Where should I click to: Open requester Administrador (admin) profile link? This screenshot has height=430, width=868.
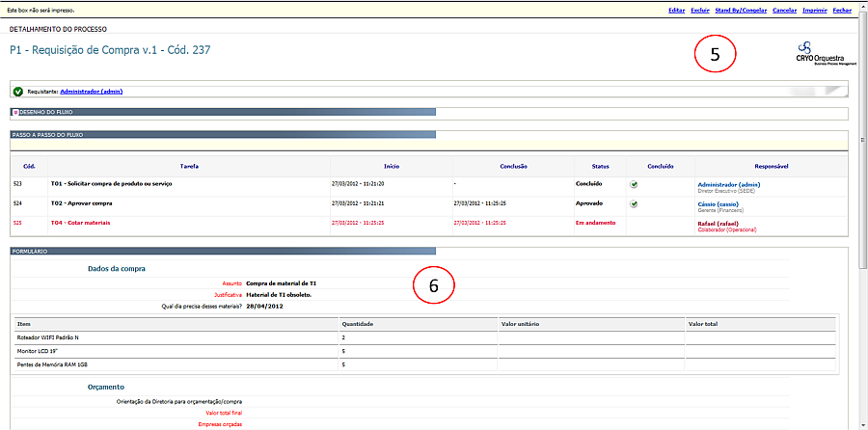pyautogui.click(x=91, y=92)
